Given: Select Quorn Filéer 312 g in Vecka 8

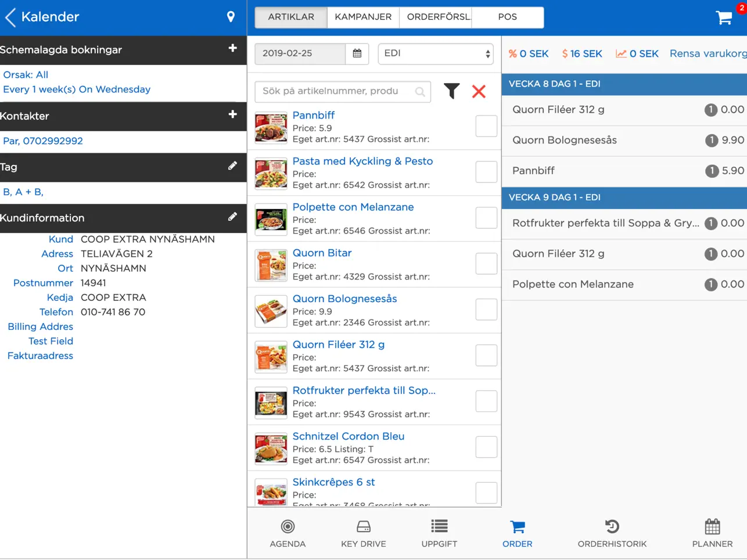Looking at the screenshot, I should click(624, 110).
